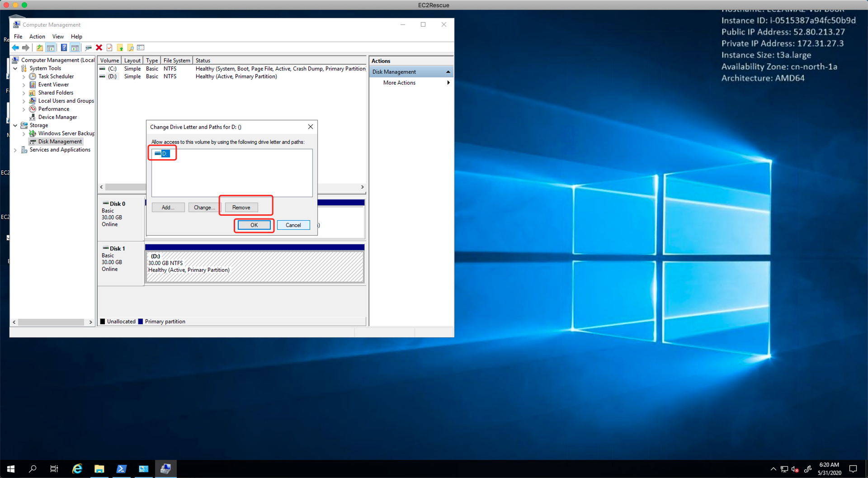Toggle the Show/Hide Action Pane button
The image size is (868, 478).
75,47
